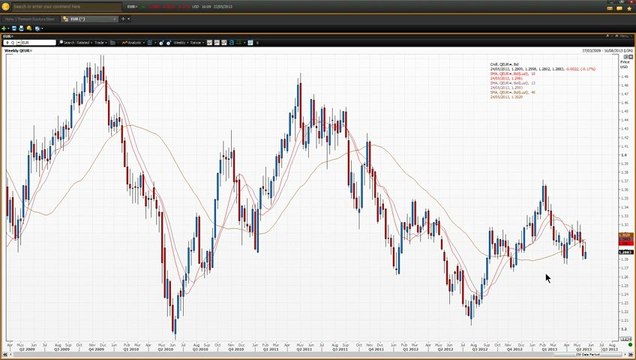
Task: Open alerts with the bell icon
Action: [29, 28]
